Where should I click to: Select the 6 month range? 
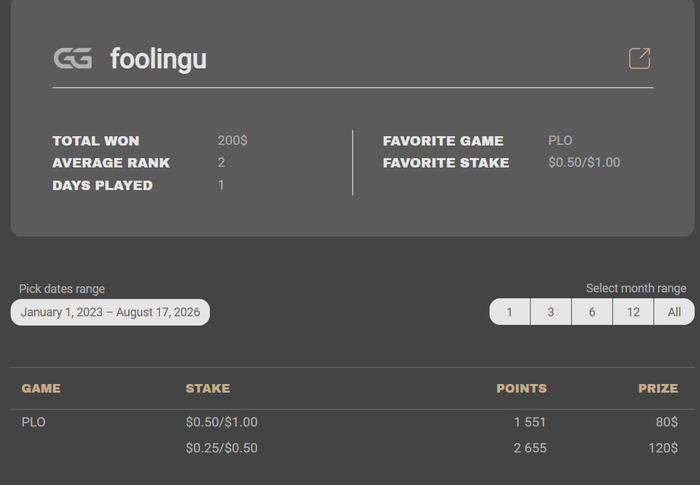592,312
